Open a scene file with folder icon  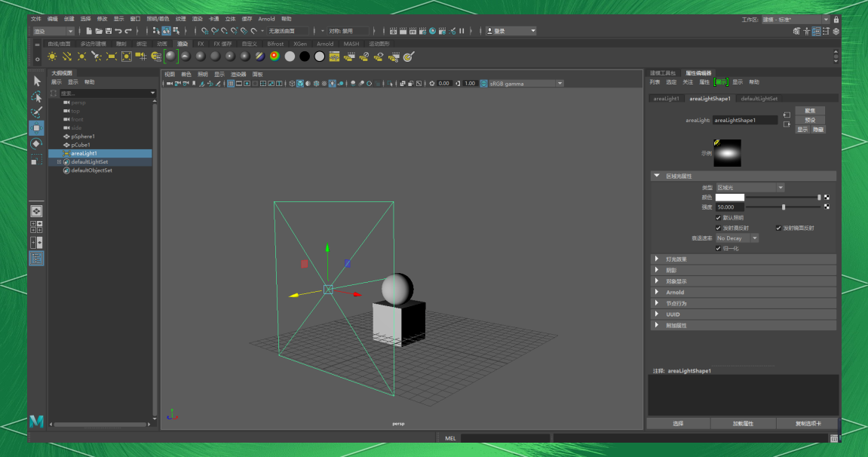tap(99, 31)
